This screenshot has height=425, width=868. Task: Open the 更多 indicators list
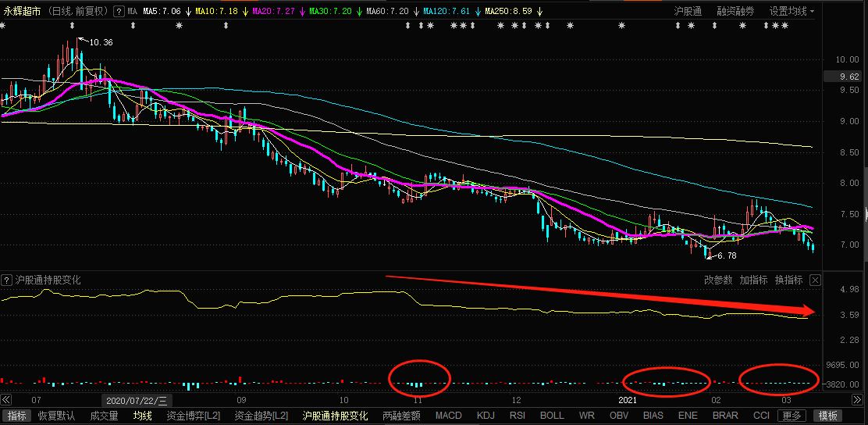[792, 416]
